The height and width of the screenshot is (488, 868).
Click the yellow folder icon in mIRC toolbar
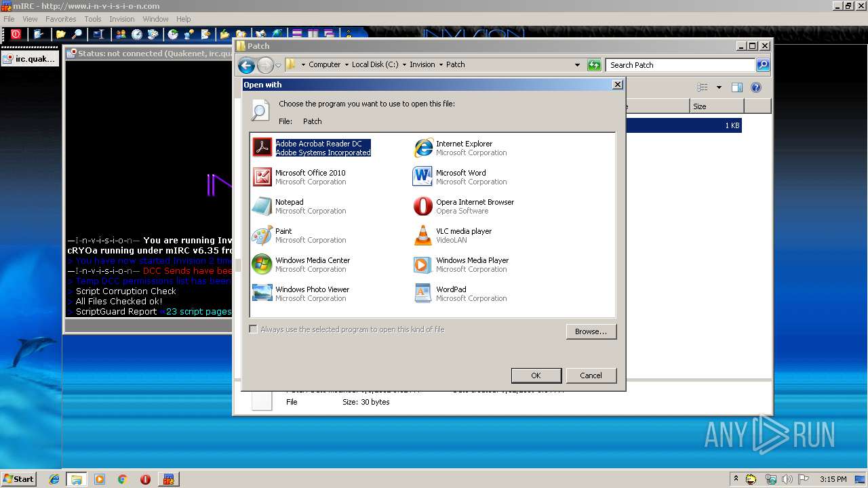pyautogui.click(x=61, y=34)
